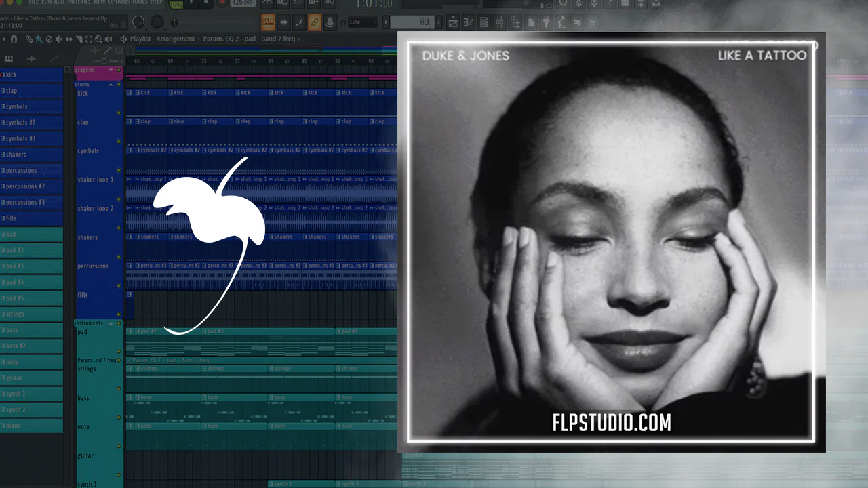Show audio clips in picker via waveform icon
This screenshot has height=488, width=868.
(x=31, y=59)
